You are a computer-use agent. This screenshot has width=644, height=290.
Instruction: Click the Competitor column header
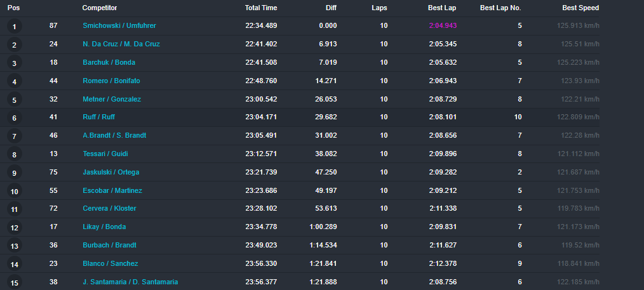100,8
